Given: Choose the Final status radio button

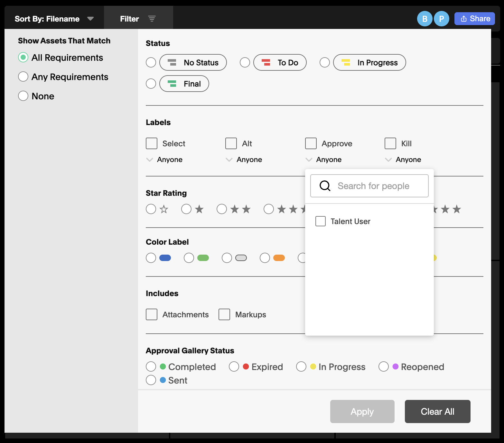Looking at the screenshot, I should pos(151,84).
